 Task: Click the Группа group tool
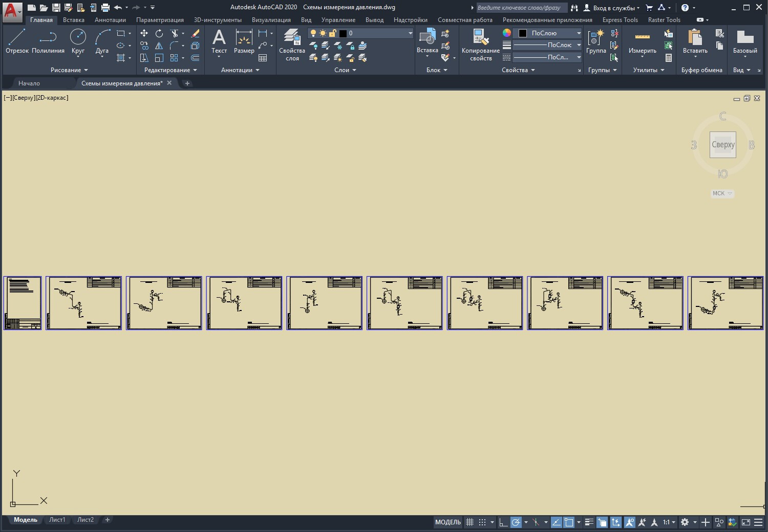click(596, 41)
